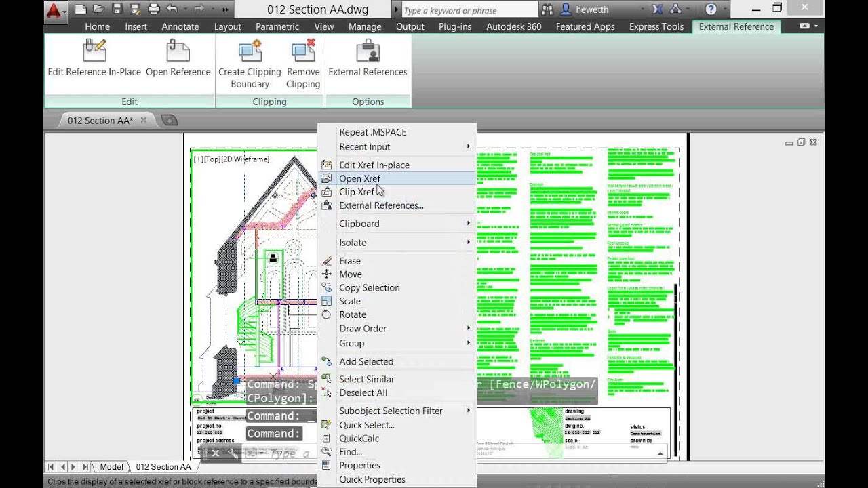Click Create Clipping Boundary ribbon button

(x=250, y=64)
